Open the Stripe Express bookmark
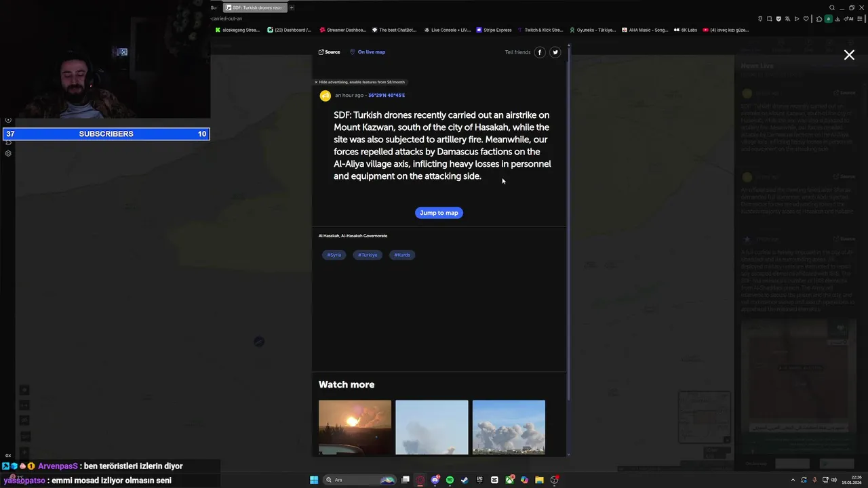Screen dimensions: 868x488 point(494,30)
